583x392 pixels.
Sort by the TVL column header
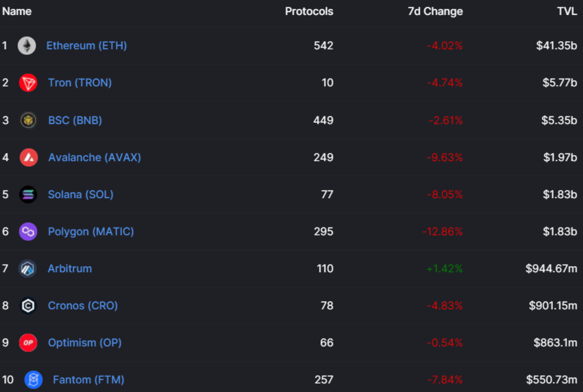(567, 11)
